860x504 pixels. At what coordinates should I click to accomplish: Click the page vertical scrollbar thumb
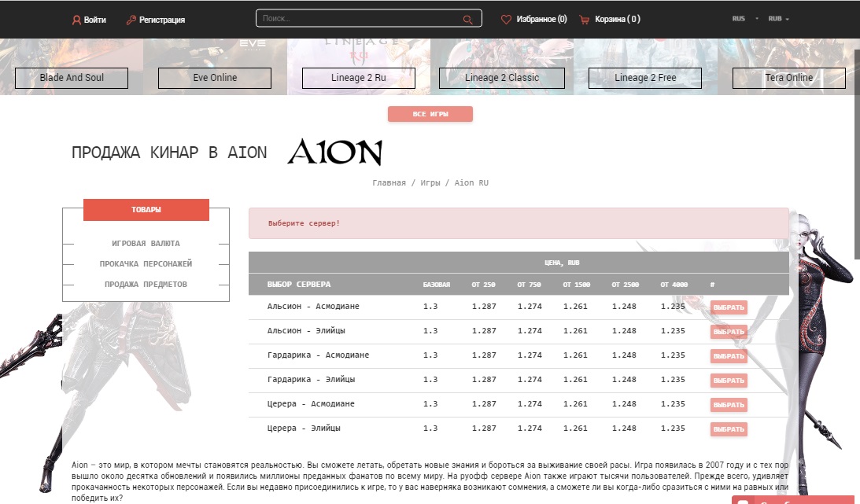[x=858, y=154]
